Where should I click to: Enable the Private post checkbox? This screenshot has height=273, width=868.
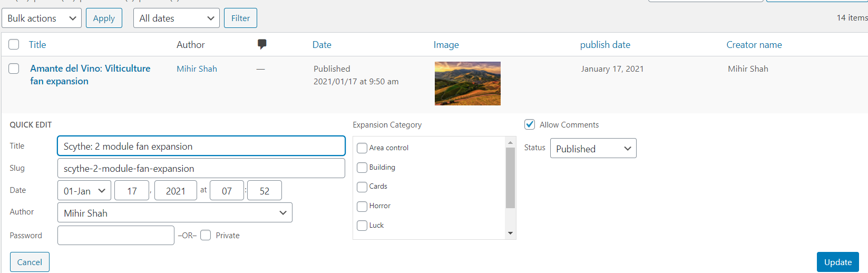[206, 235]
